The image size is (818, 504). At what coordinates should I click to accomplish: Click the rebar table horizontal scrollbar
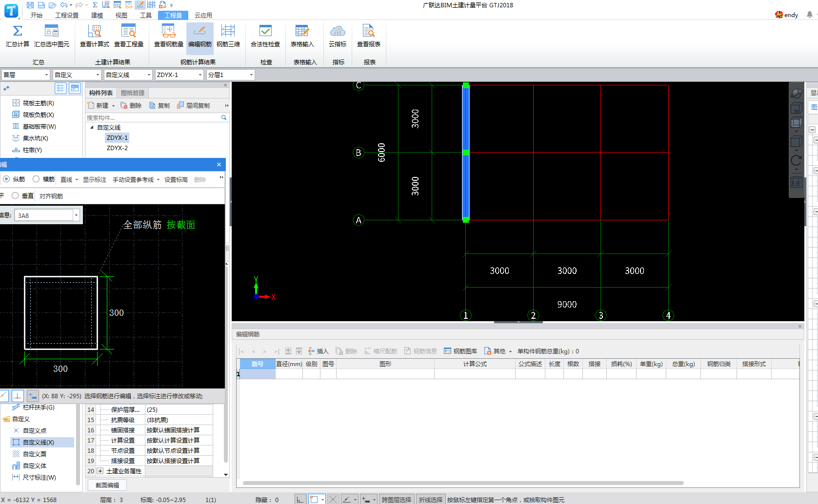463,483
